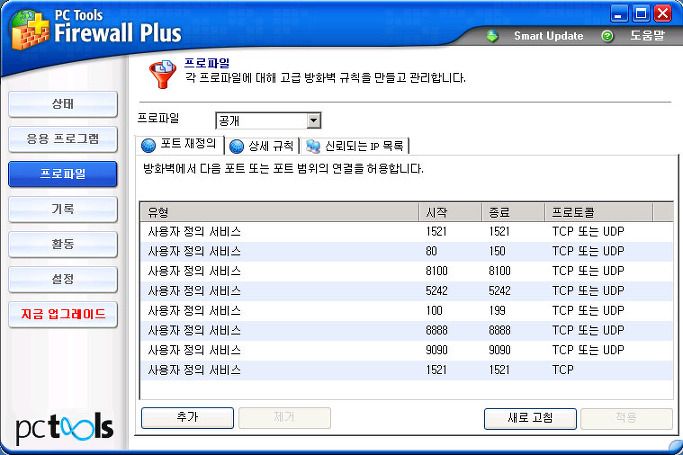Click the 추가 add button

(x=187, y=418)
